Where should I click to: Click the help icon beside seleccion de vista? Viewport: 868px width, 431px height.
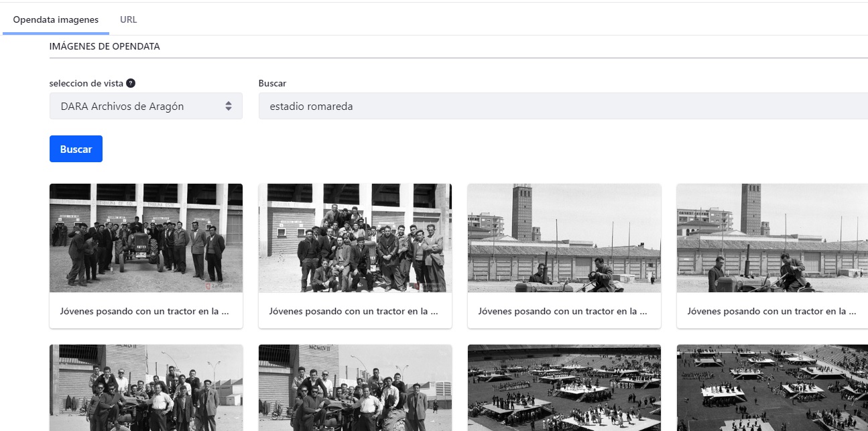pyautogui.click(x=131, y=83)
